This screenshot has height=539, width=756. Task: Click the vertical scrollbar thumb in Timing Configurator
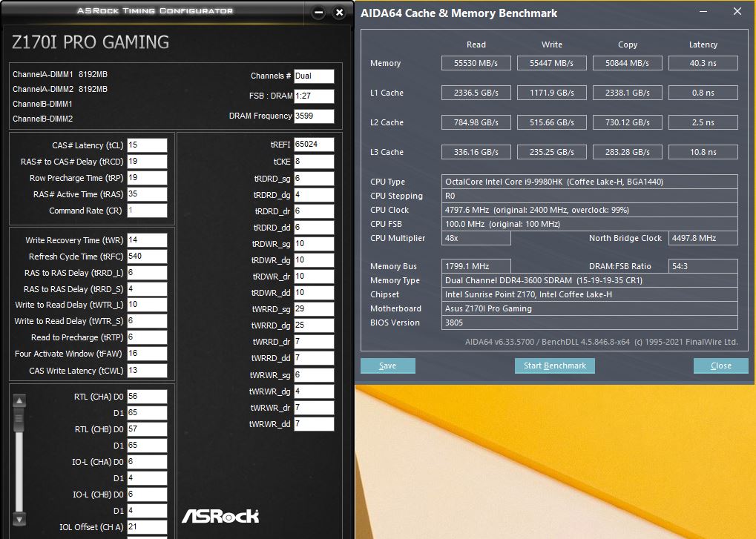point(19,420)
